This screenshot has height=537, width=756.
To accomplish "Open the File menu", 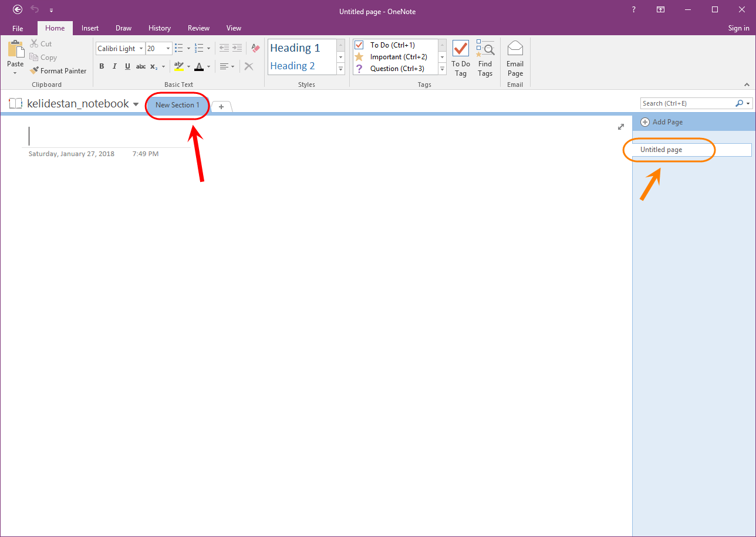I will [18, 28].
